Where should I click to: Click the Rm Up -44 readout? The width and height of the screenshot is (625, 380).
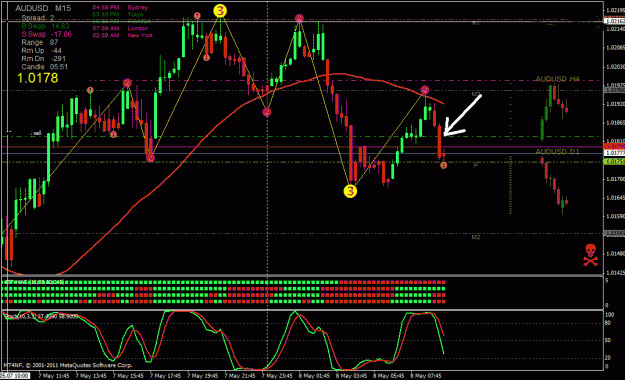[x=41, y=51]
